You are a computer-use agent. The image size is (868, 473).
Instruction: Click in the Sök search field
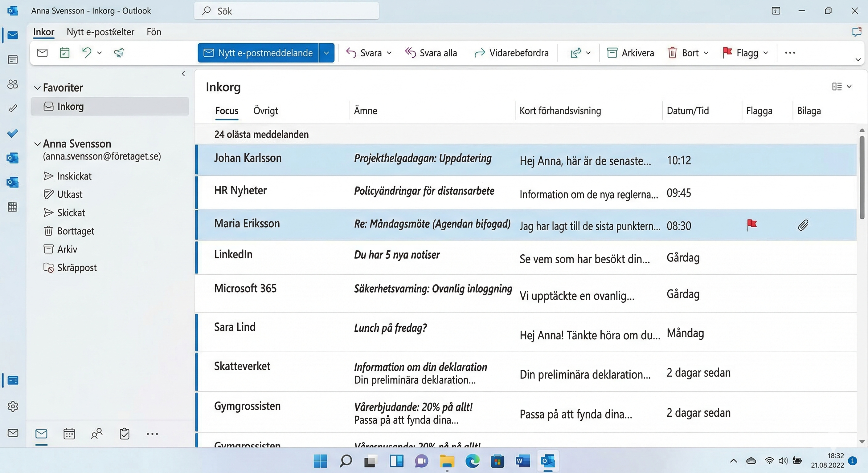point(286,11)
